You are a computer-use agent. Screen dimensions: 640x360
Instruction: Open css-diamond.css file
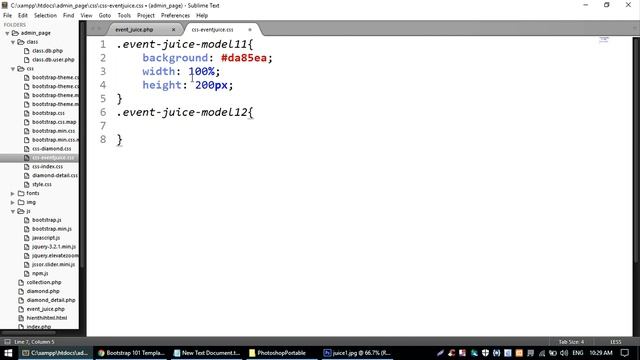coord(51,149)
